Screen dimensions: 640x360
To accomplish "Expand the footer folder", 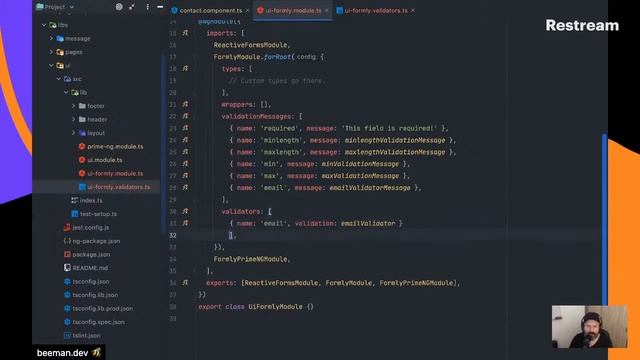I will [x=73, y=106].
